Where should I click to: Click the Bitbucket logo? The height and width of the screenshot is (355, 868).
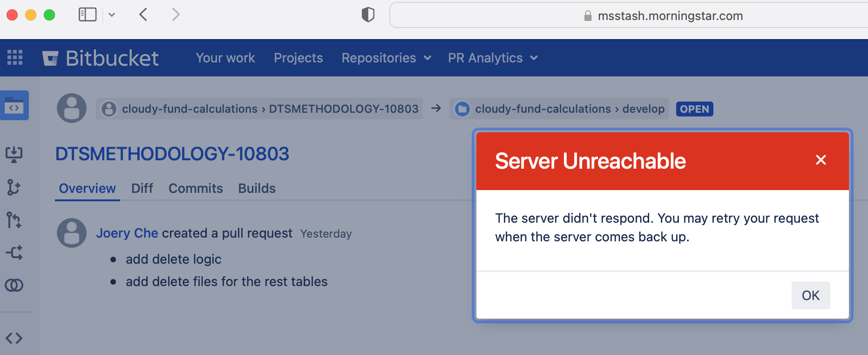tap(101, 58)
